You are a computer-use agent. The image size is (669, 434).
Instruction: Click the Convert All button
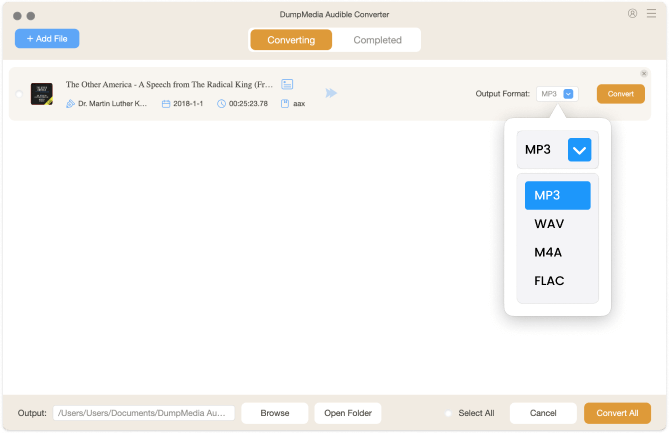click(x=617, y=413)
